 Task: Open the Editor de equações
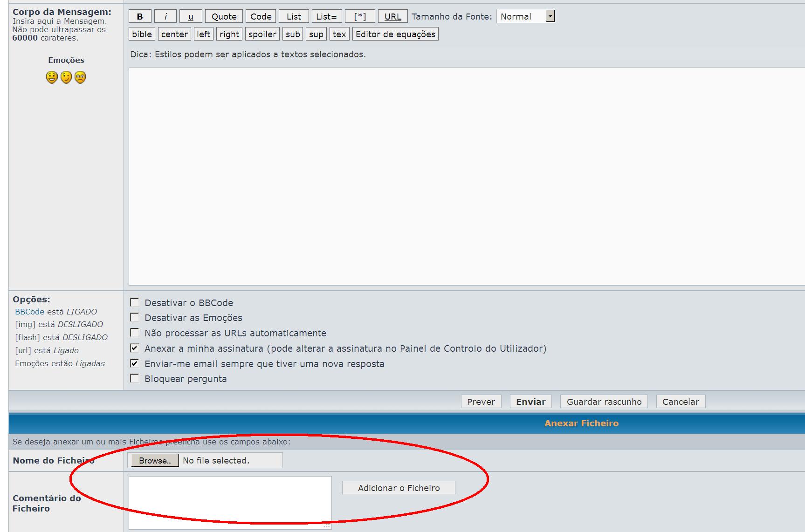pyautogui.click(x=395, y=34)
